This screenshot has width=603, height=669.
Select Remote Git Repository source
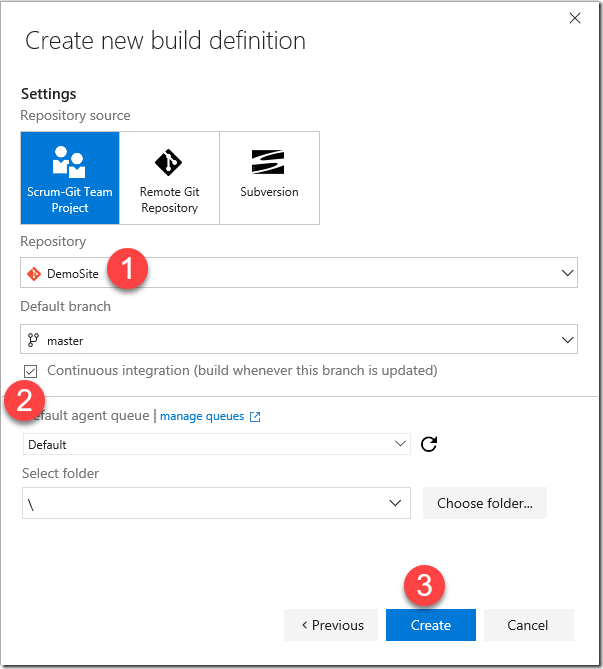pos(169,178)
